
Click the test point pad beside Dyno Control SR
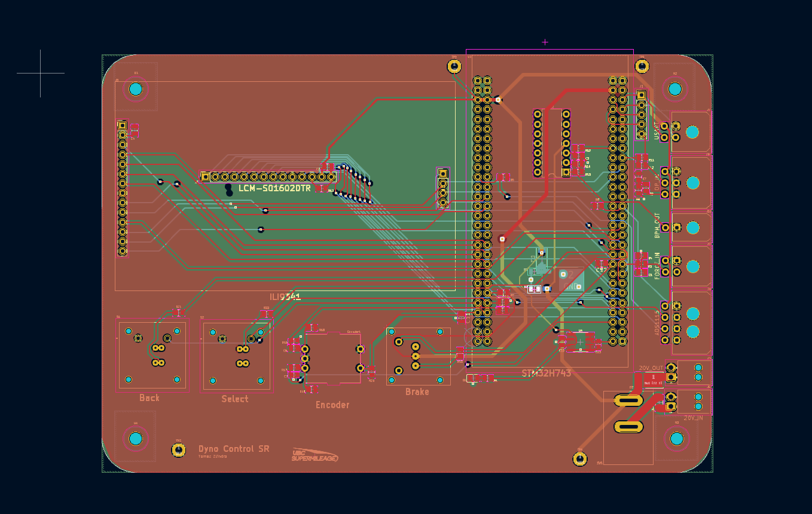pos(178,449)
